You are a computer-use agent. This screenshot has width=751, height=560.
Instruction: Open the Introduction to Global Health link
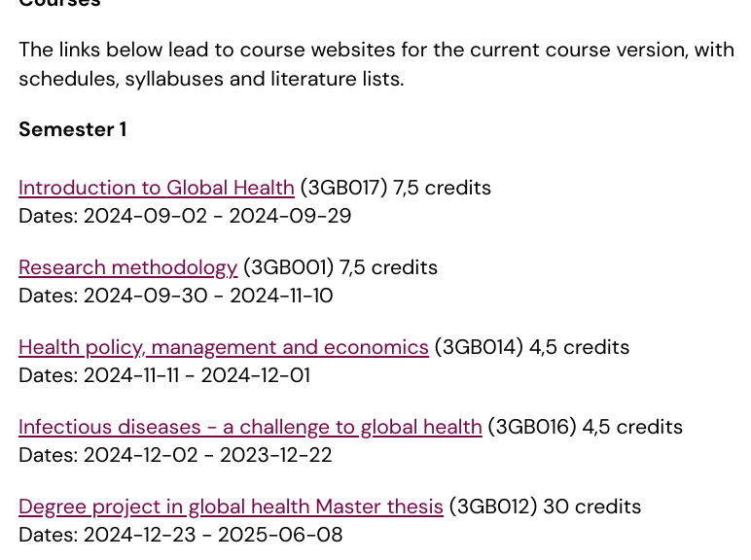point(156,188)
